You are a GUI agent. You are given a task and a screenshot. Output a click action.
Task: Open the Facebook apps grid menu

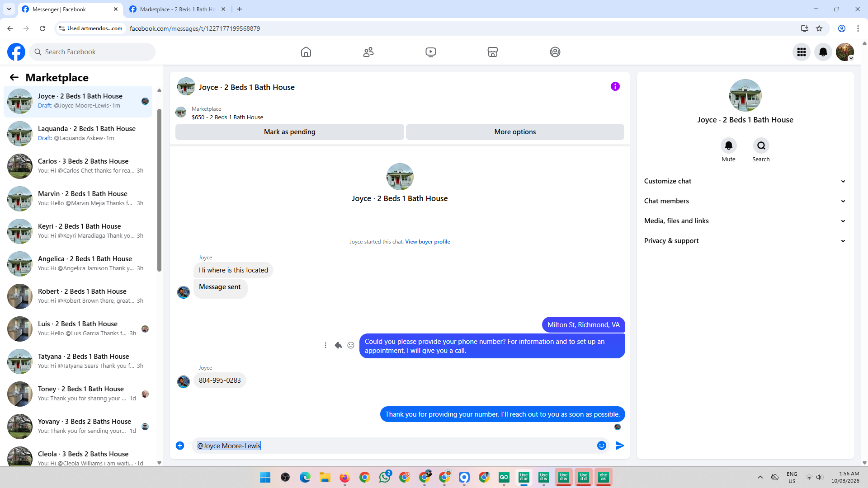point(801,52)
